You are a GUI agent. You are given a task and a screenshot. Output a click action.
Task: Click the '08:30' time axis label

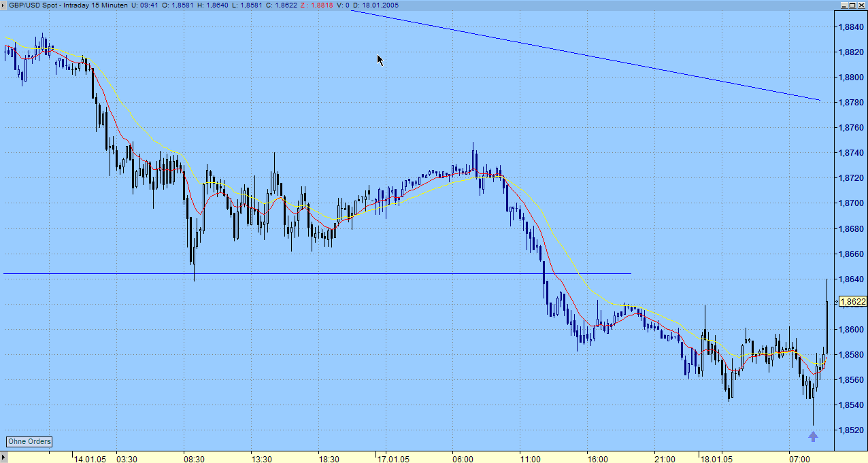pyautogui.click(x=194, y=459)
